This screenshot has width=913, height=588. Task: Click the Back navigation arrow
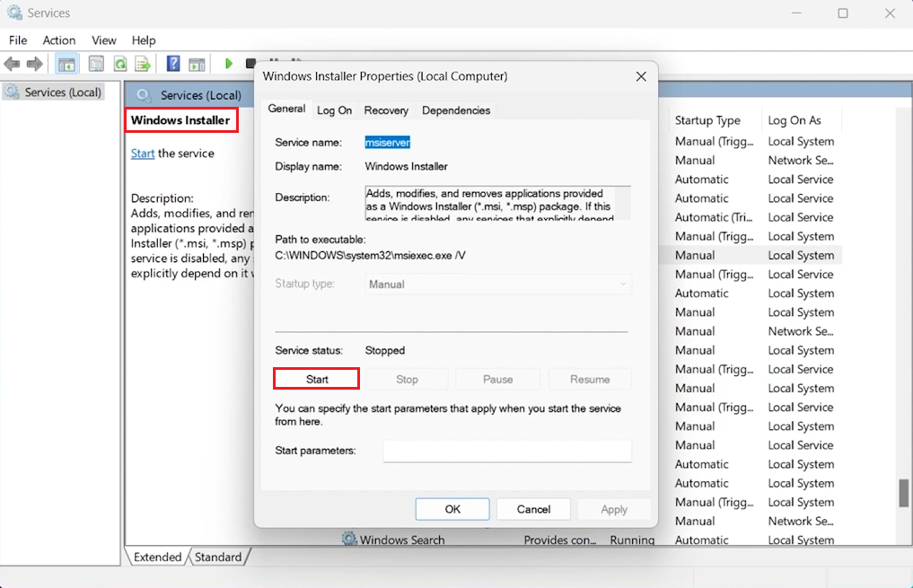coord(12,63)
